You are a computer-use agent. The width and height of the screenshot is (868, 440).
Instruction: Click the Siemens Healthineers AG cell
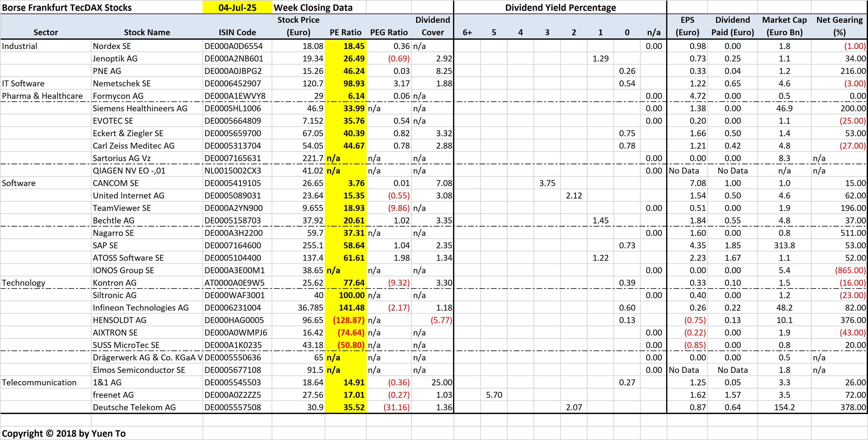coord(147,108)
